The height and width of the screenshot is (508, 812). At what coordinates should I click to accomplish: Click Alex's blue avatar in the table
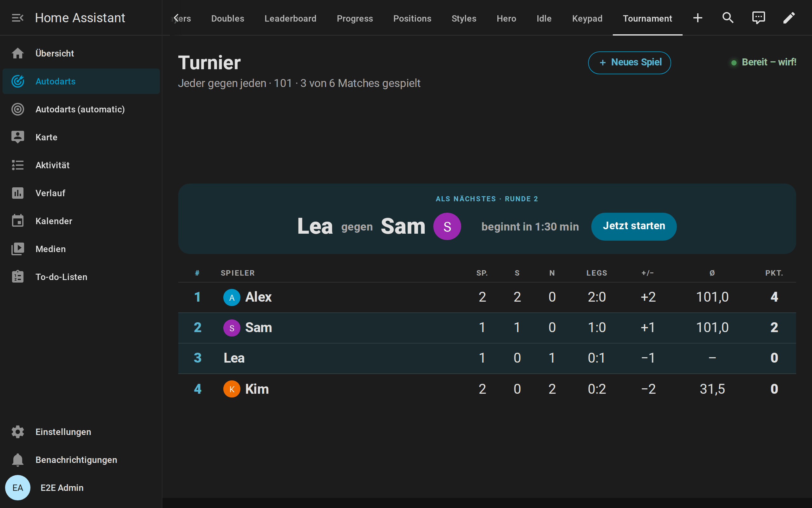pos(232,297)
